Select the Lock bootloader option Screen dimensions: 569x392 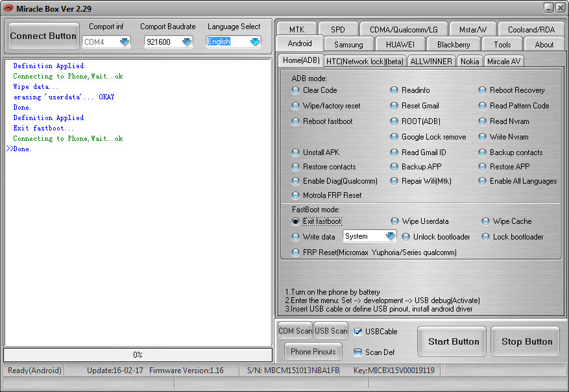[513, 237]
